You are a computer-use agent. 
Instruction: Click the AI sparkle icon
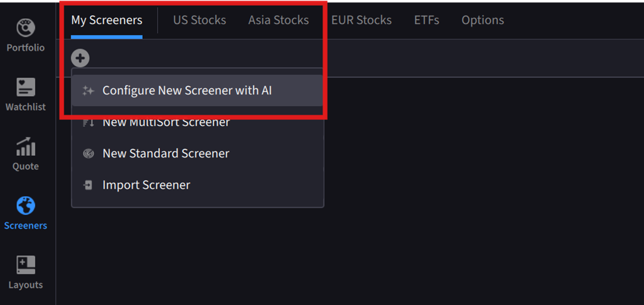[x=89, y=91]
